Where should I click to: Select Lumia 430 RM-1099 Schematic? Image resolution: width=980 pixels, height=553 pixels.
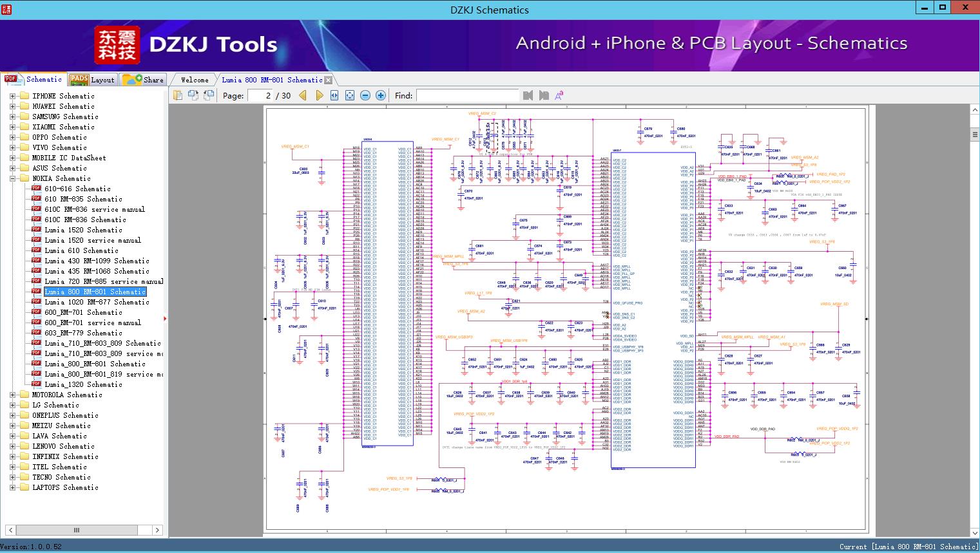(x=97, y=261)
